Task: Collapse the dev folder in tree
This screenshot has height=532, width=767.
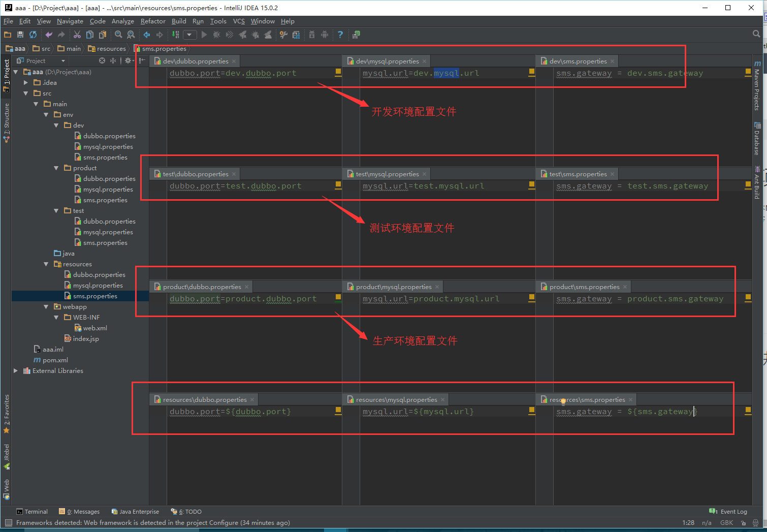Action: pyautogui.click(x=56, y=126)
